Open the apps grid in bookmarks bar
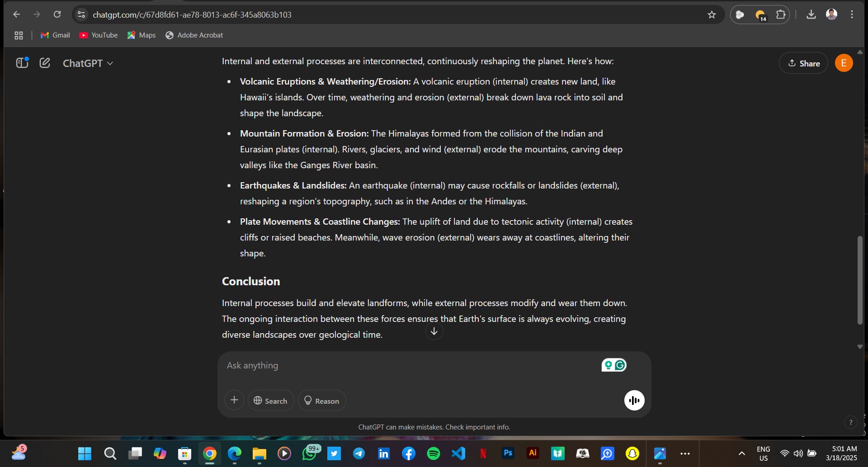868x467 pixels. pyautogui.click(x=19, y=35)
